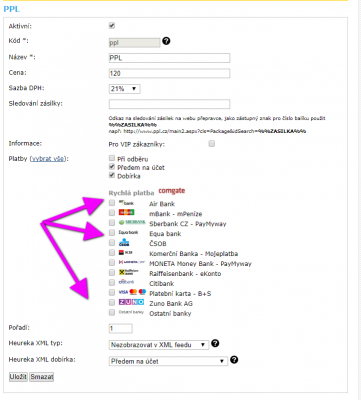Viewport: 361px width, 400px height.
Task: Tick the ČSOB checkbox
Action: [x=112, y=242]
